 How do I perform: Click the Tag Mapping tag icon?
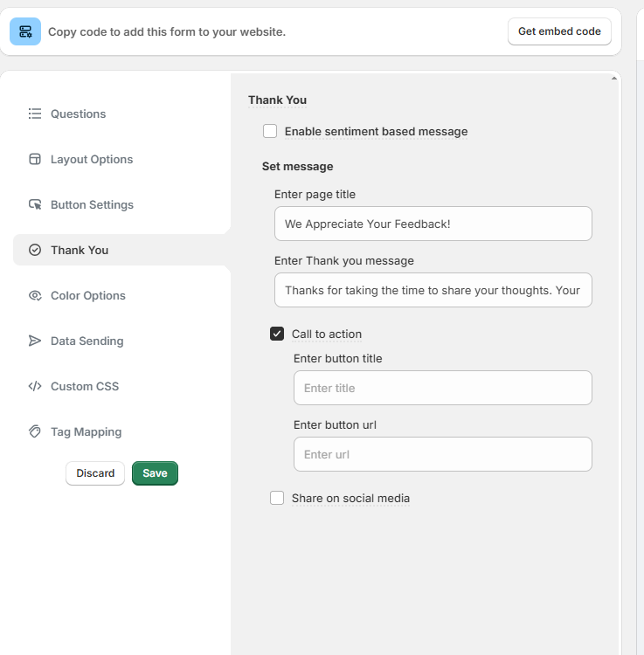click(35, 431)
